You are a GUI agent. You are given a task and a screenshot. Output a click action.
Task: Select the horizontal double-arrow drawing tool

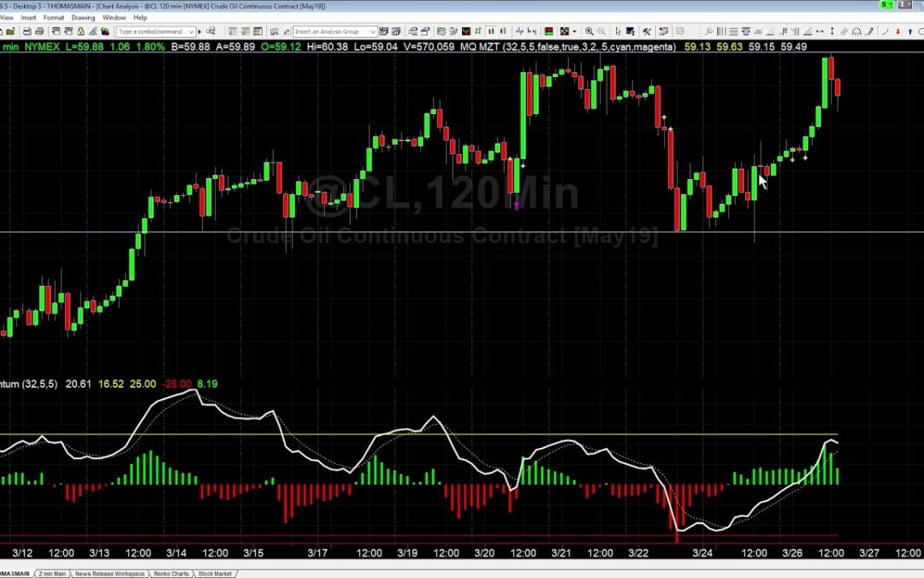819,32
